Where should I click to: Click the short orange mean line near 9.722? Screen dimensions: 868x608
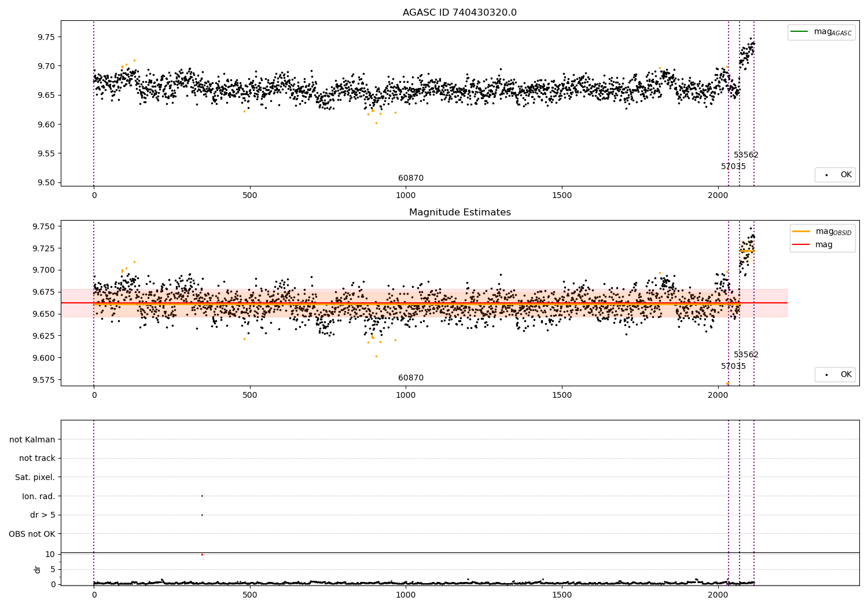(747, 251)
